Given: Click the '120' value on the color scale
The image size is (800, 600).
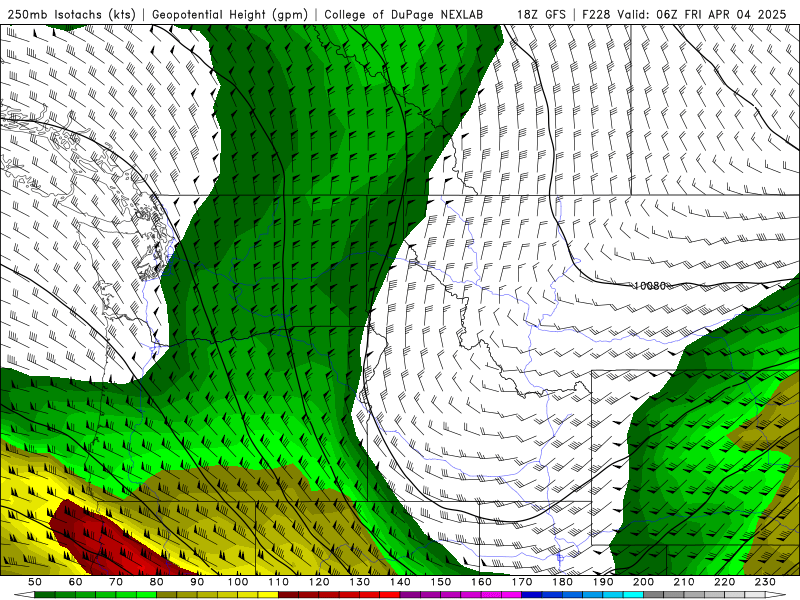Looking at the screenshot, I should 319,582.
